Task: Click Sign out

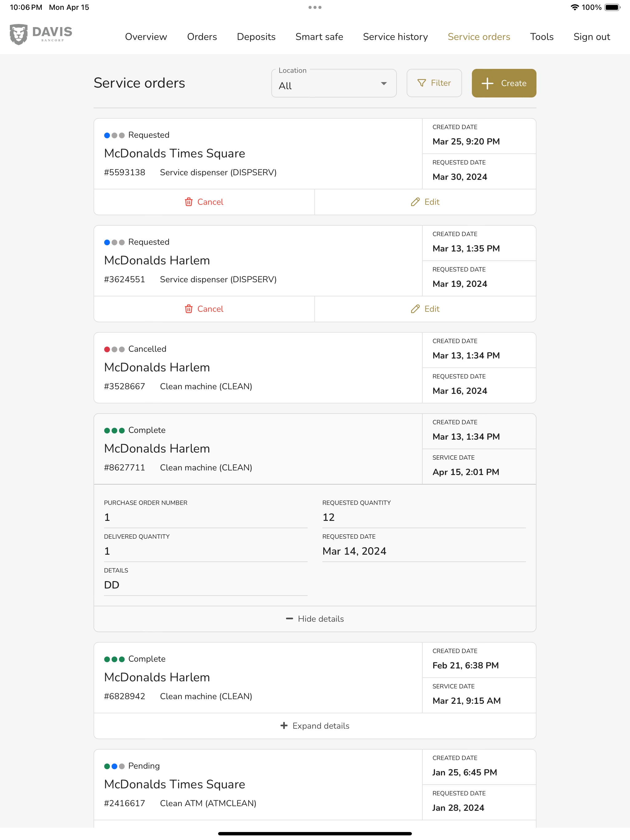Action: 592,37
